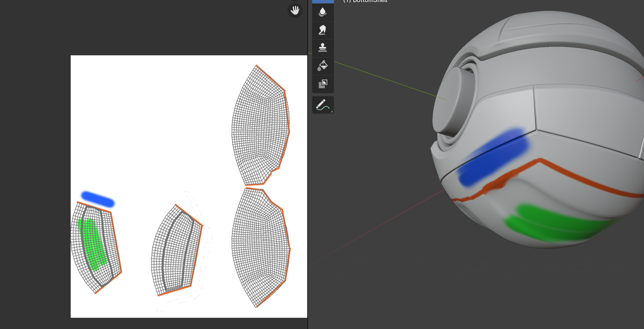Select the Smear finger tool
This screenshot has width=644, height=329.
pos(323,30)
